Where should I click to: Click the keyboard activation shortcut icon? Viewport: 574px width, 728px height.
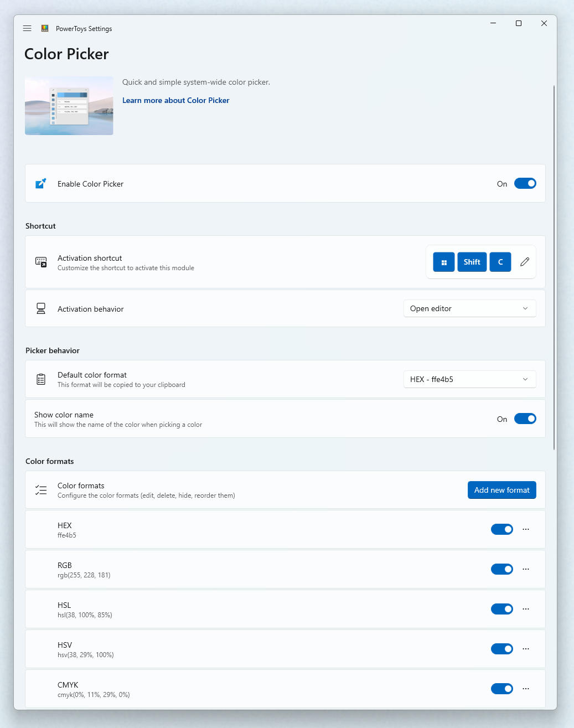pos(41,262)
